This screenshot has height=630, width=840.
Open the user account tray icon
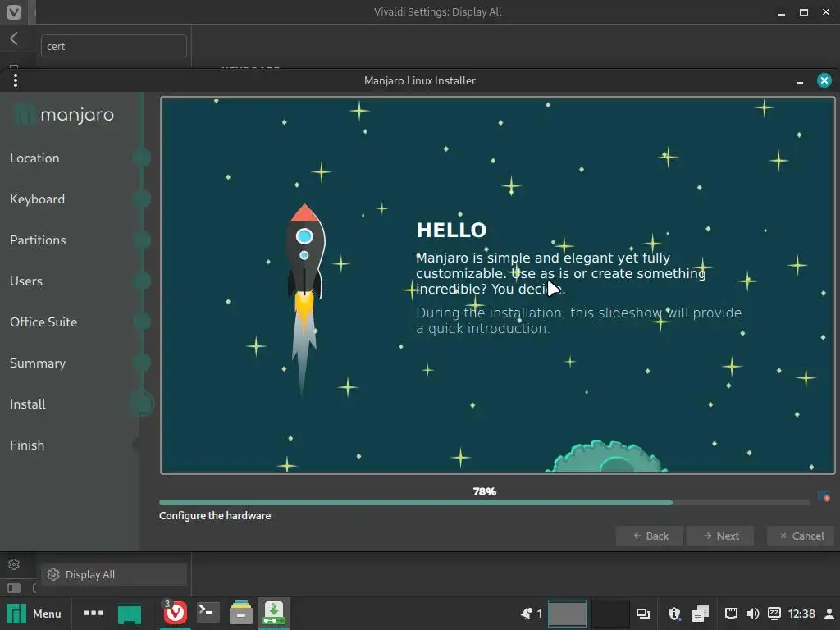829,614
